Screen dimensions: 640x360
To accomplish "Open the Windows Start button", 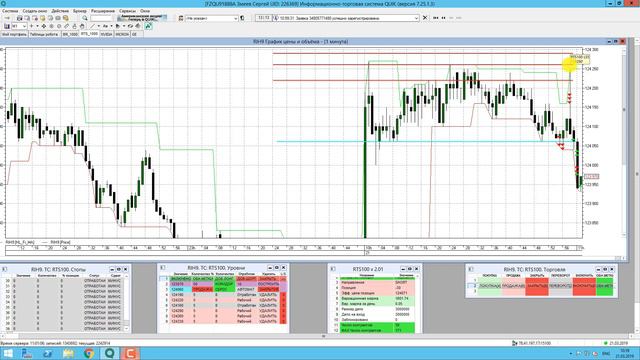I will coord(8,353).
